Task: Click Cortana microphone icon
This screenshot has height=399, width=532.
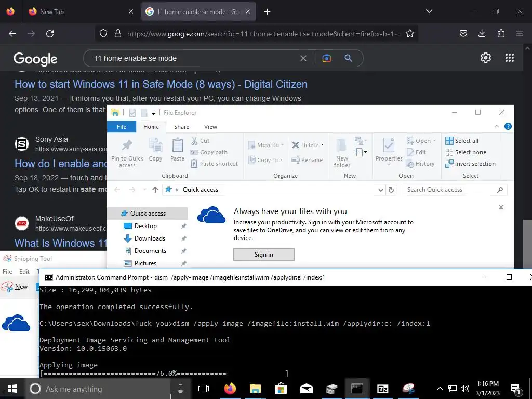Action: click(x=180, y=389)
